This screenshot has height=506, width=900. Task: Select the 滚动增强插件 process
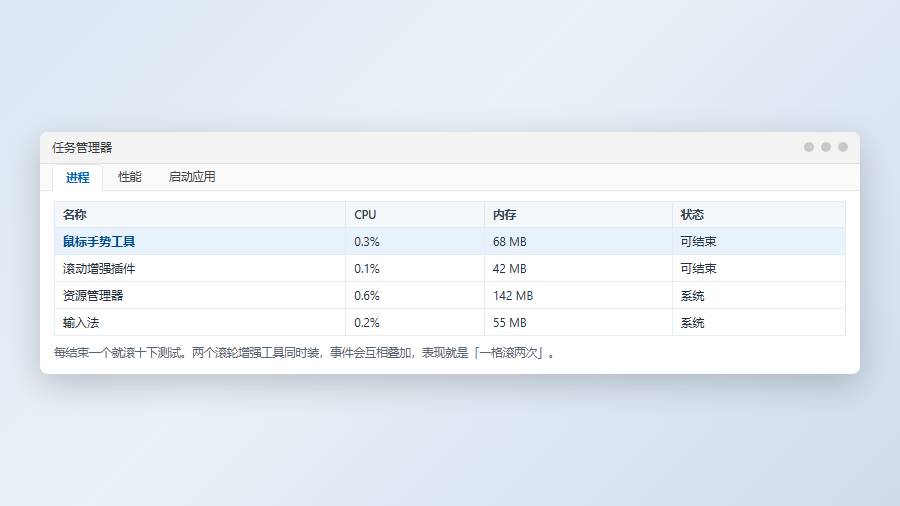coord(450,268)
